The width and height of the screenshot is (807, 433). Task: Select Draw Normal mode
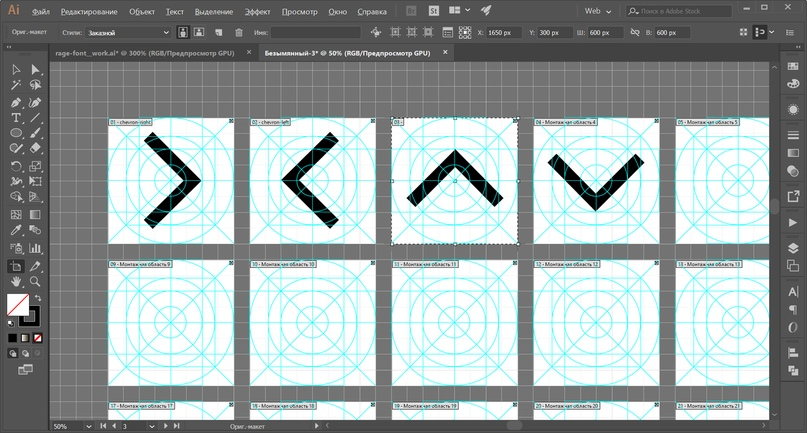pyautogui.click(x=12, y=353)
